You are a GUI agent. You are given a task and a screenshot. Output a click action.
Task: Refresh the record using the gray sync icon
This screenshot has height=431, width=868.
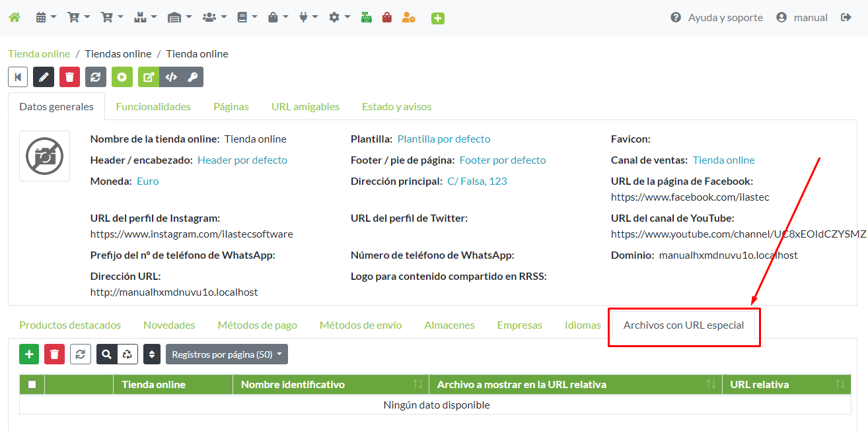96,77
